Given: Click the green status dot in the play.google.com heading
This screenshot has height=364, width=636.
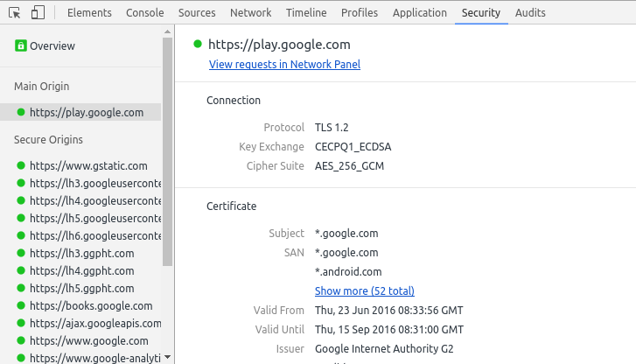Looking at the screenshot, I should tap(198, 44).
